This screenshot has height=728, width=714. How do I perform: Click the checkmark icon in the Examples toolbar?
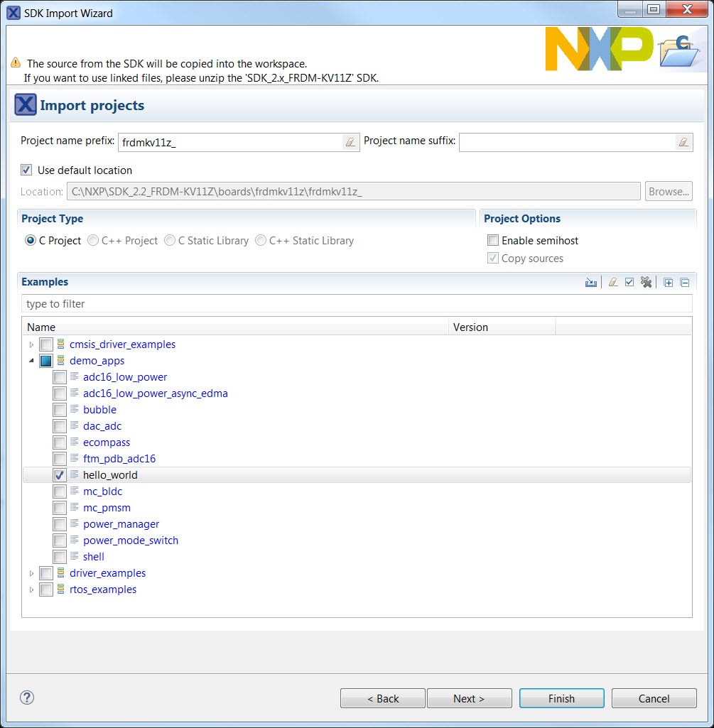tap(629, 283)
